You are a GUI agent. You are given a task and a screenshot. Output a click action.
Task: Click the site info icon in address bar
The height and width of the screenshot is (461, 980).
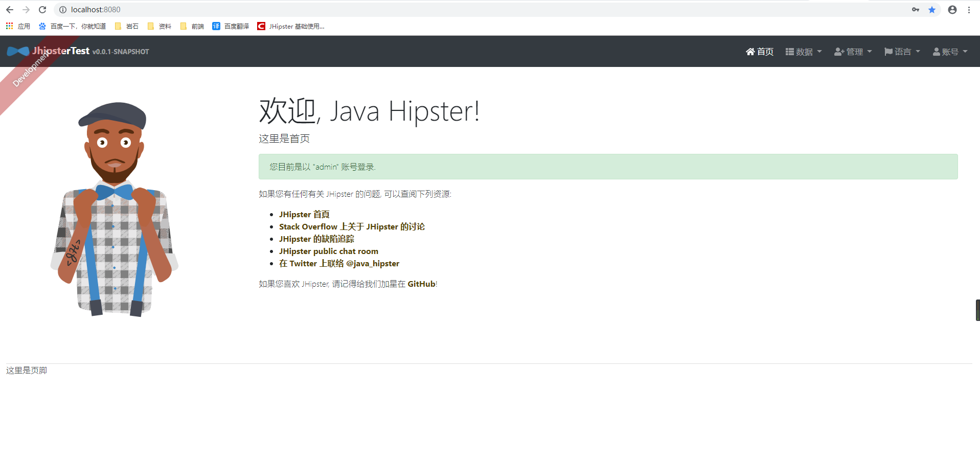tap(63, 10)
